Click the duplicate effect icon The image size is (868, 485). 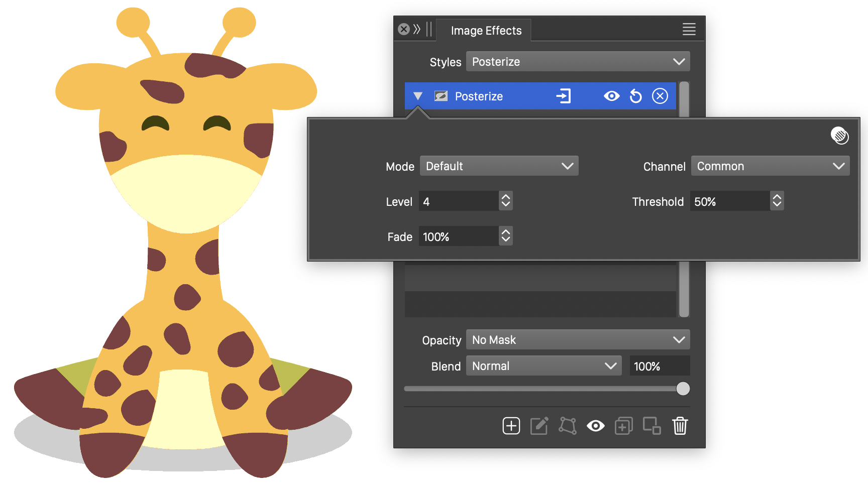point(623,426)
